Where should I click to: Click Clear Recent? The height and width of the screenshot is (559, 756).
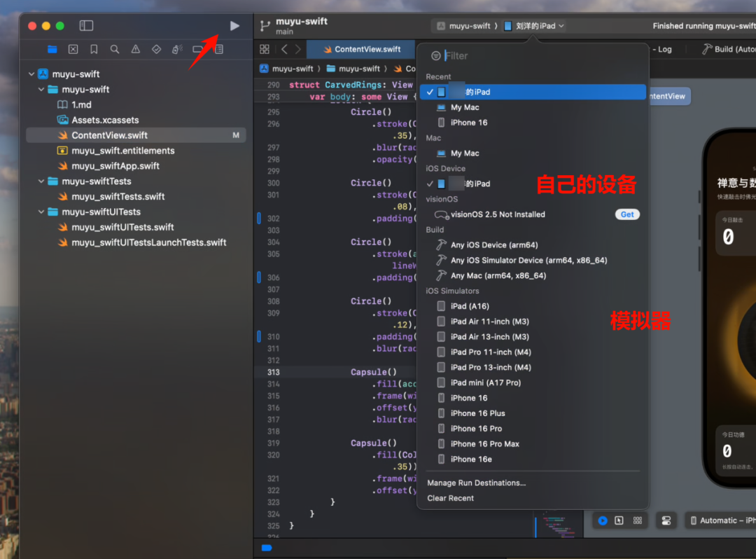450,499
